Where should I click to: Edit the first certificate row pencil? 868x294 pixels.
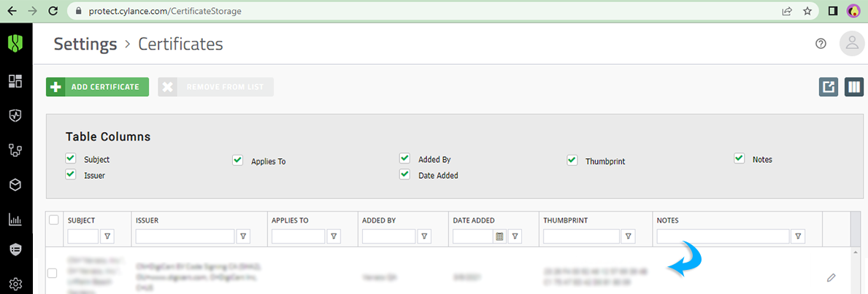pos(831,276)
